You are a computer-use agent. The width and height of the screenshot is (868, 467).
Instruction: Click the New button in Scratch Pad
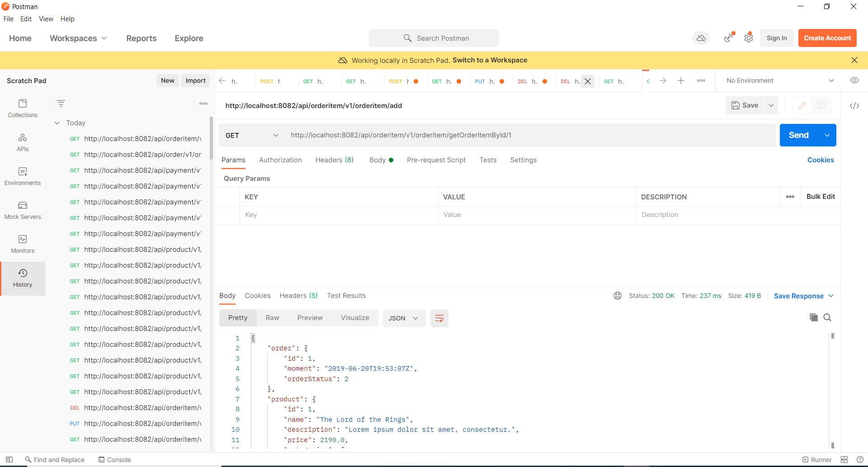(167, 80)
